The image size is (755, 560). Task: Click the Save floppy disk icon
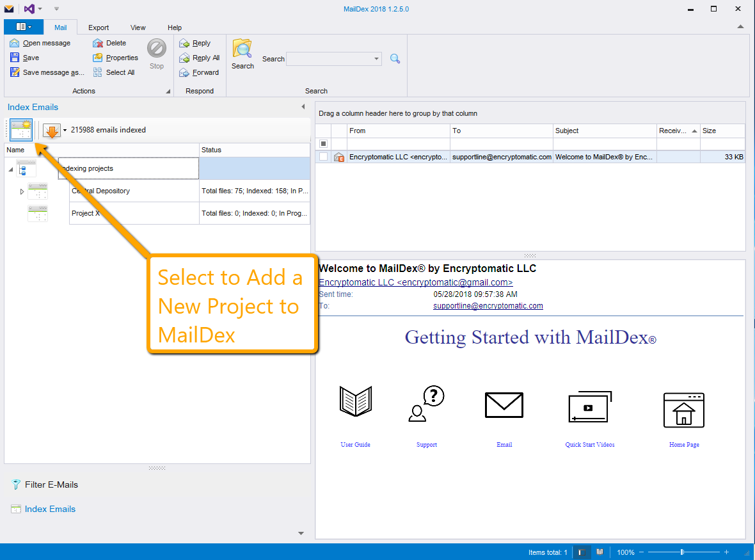15,58
